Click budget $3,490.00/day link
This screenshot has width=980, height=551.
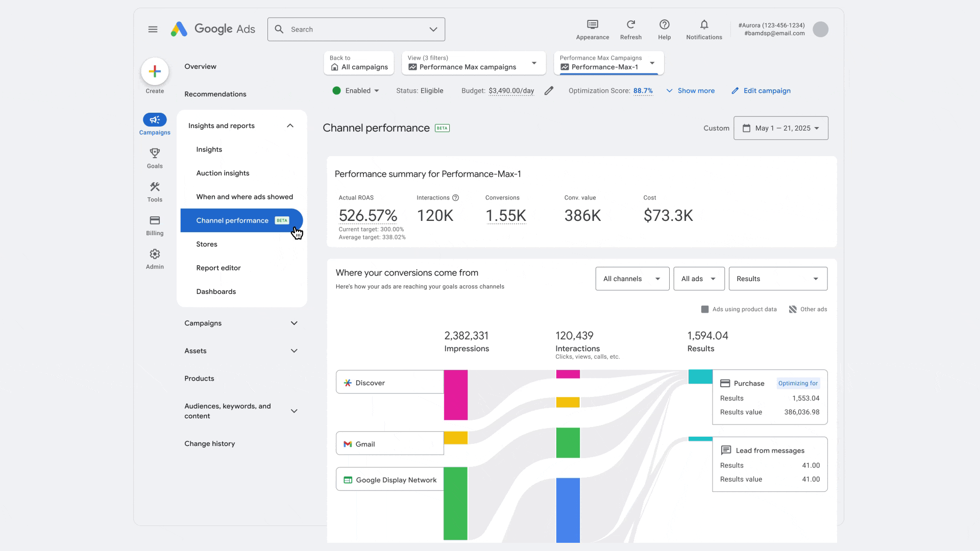tap(511, 91)
